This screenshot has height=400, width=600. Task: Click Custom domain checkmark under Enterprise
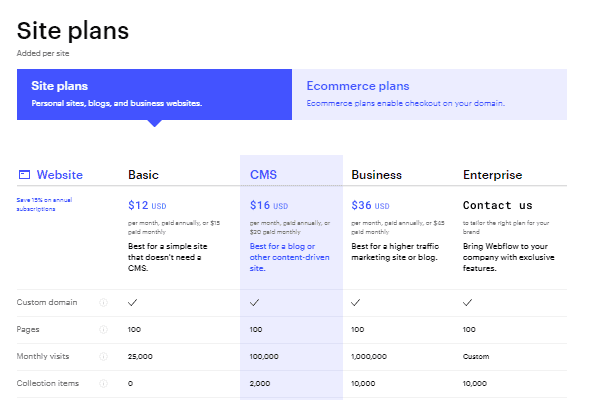(x=467, y=302)
